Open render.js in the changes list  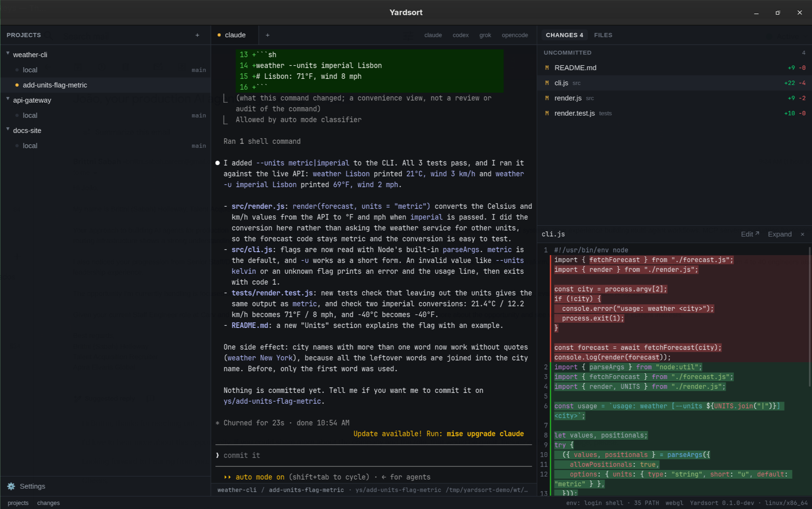(674, 98)
